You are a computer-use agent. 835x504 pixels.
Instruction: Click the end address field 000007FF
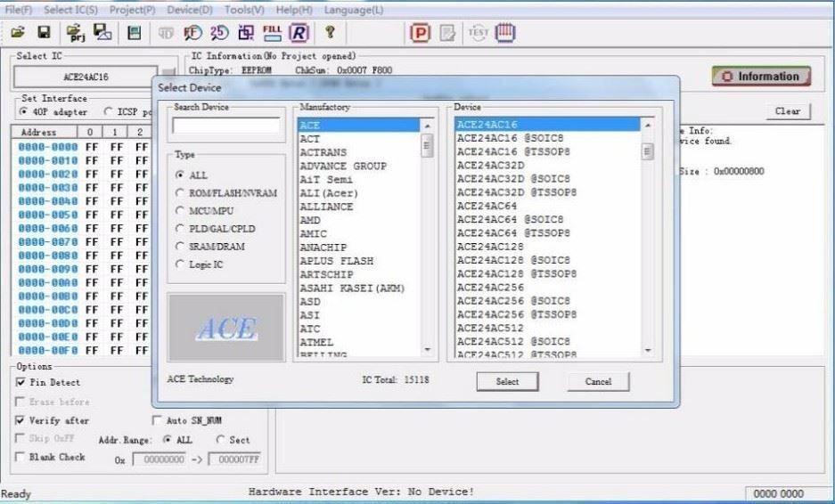pyautogui.click(x=234, y=459)
